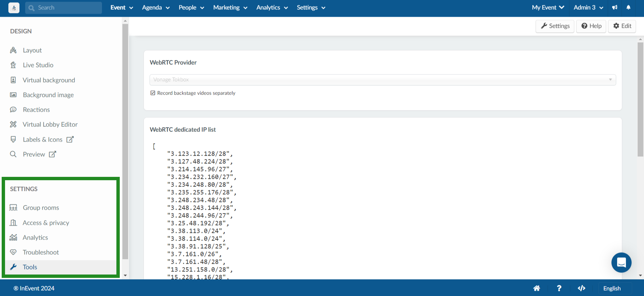Select Tools in sidebar settings
644x296 pixels.
(x=61, y=267)
